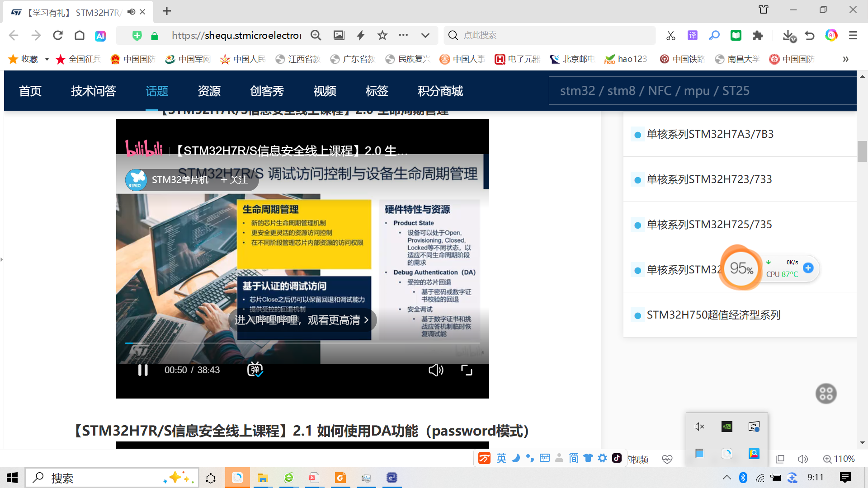The image size is (868, 488).
Task: Click the blue key password manager icon
Action: 714,35
